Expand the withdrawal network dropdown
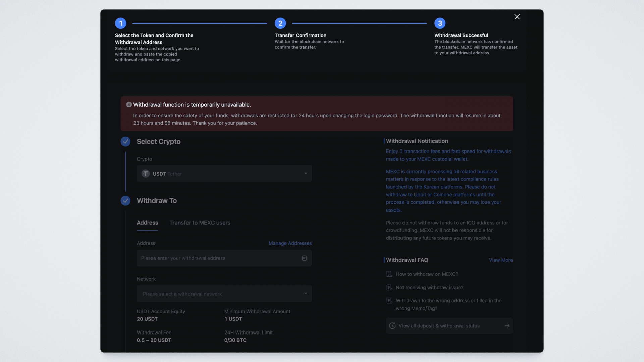Screen dimensions: 644x362 224,294
